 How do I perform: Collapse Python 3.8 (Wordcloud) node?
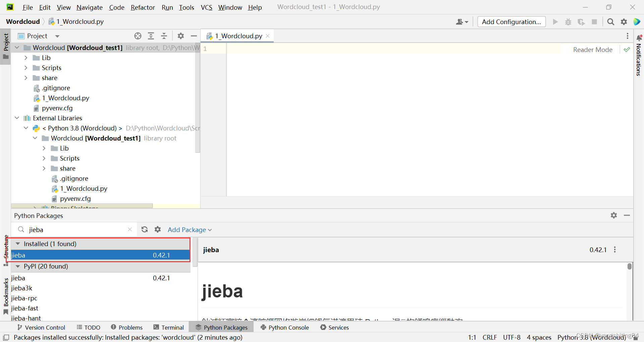(26, 128)
